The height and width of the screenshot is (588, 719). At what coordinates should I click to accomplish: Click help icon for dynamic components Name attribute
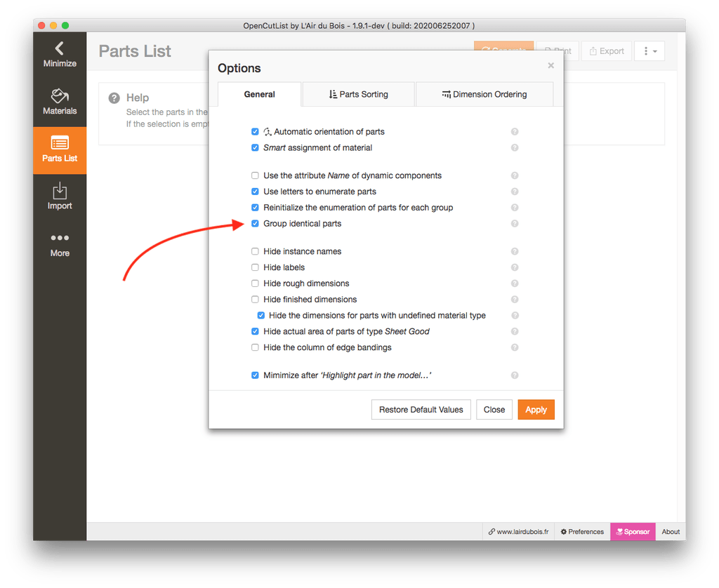(x=515, y=175)
